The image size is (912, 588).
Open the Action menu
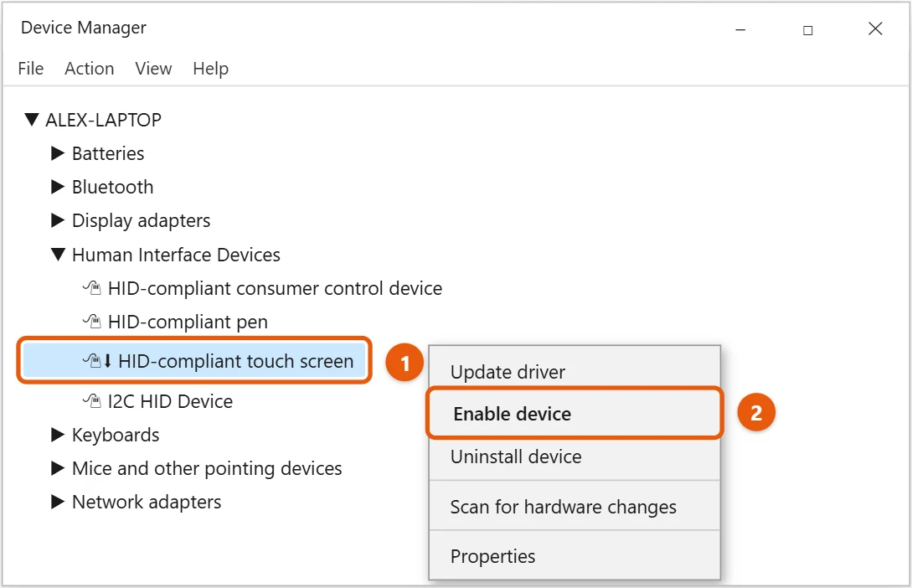(x=89, y=69)
